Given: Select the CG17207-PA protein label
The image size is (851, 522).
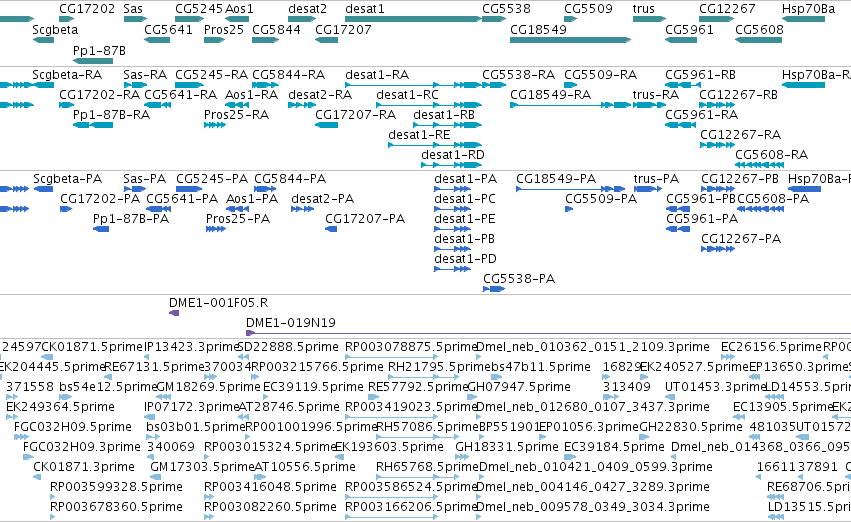Looking at the screenshot, I should [365, 219].
